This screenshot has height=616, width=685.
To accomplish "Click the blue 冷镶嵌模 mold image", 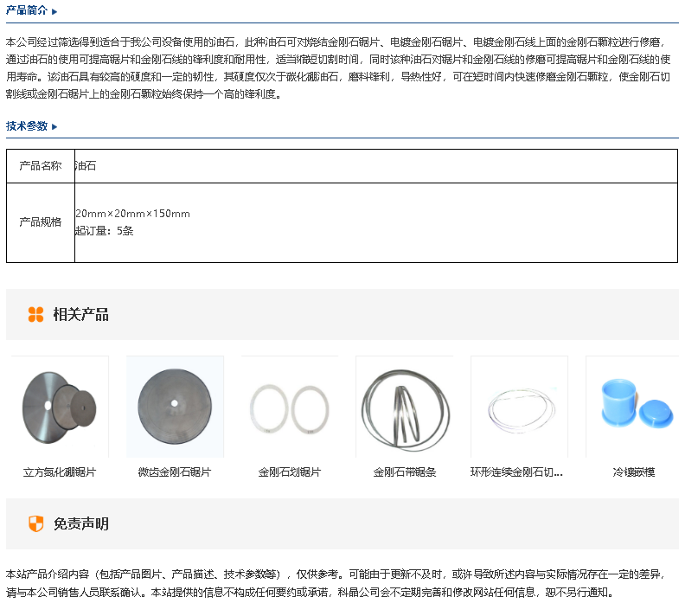I will pos(633,407).
